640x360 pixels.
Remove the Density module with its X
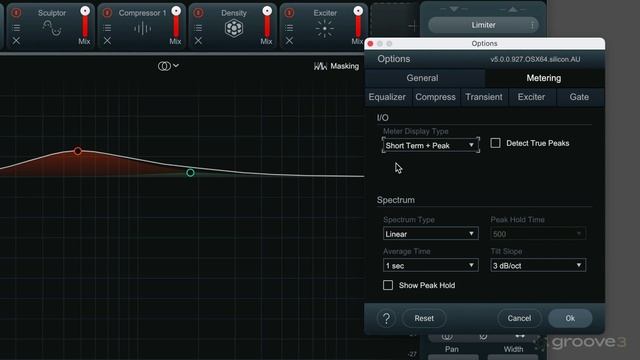coord(198,41)
